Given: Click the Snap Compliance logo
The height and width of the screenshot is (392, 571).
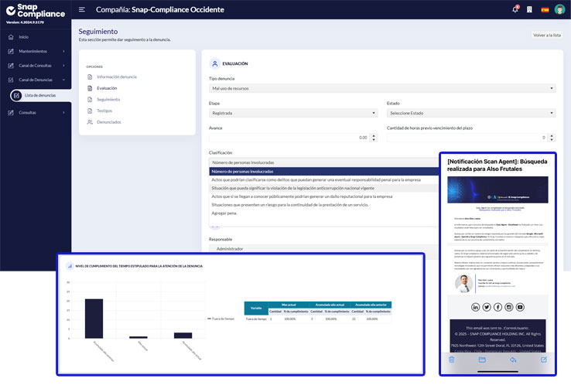Looking at the screenshot, I should [x=36, y=11].
